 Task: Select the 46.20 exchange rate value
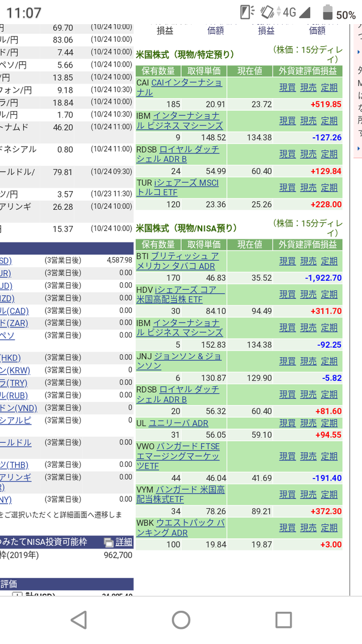coord(62,127)
